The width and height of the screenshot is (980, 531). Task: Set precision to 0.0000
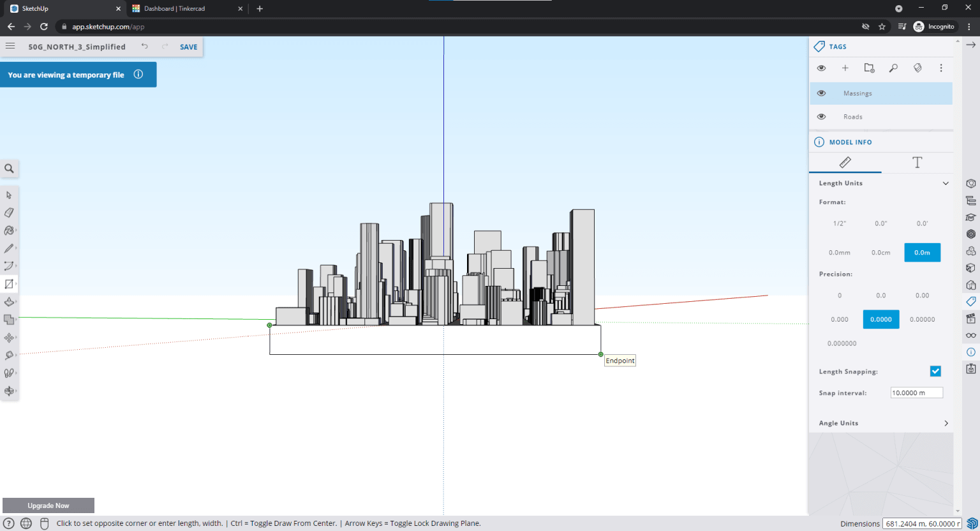pos(881,320)
